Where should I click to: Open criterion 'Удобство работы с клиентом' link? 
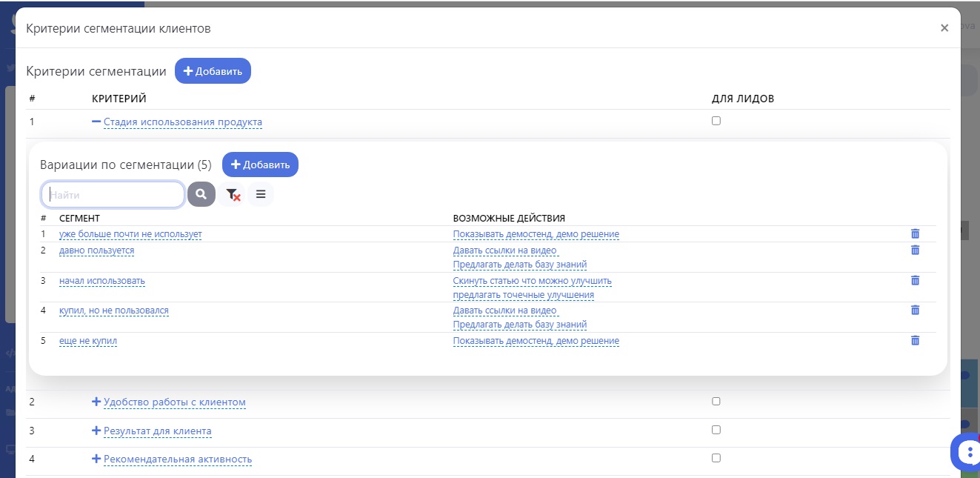point(175,402)
